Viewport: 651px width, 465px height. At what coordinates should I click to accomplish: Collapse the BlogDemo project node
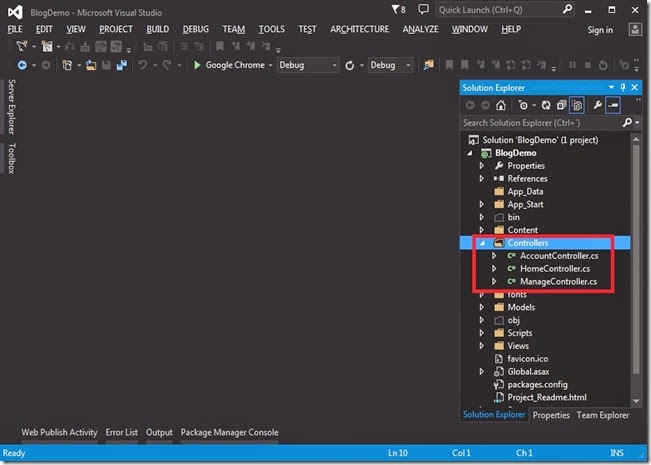(470, 153)
